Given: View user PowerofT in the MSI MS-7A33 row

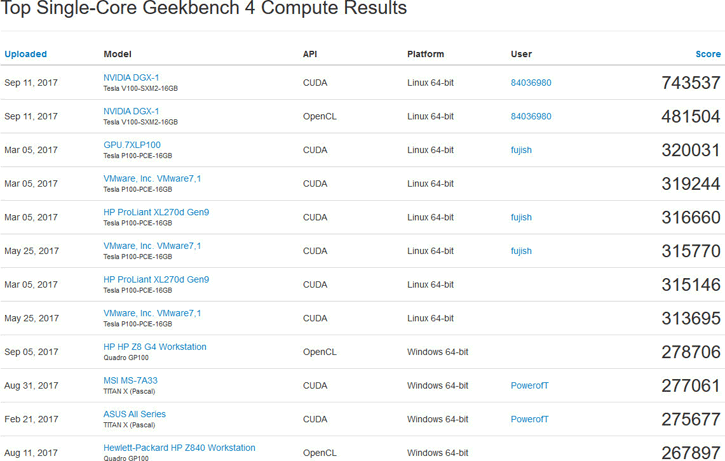Looking at the screenshot, I should pos(529,385).
